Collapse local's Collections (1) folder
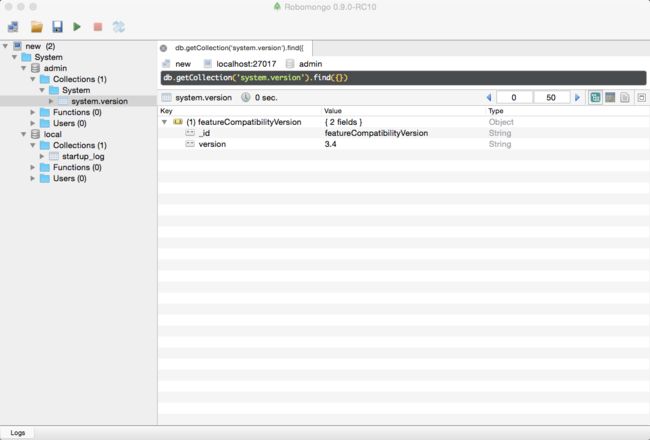 coord(33,145)
